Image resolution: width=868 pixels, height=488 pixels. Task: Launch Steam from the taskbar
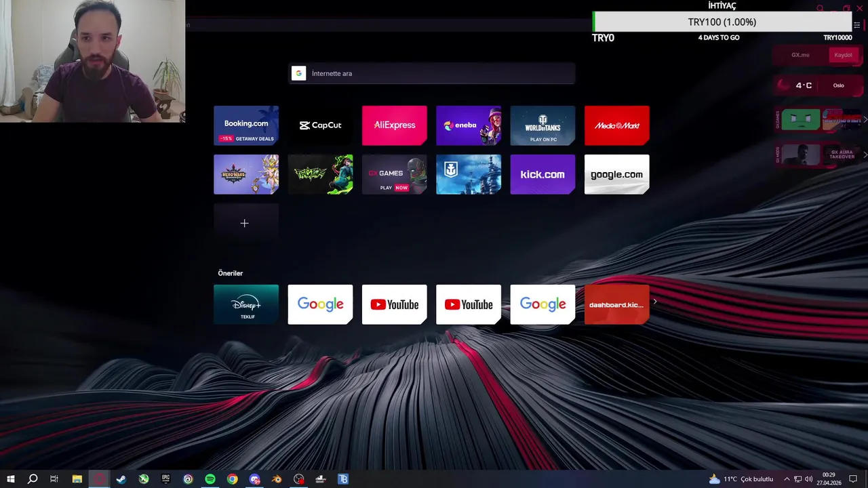(x=121, y=479)
